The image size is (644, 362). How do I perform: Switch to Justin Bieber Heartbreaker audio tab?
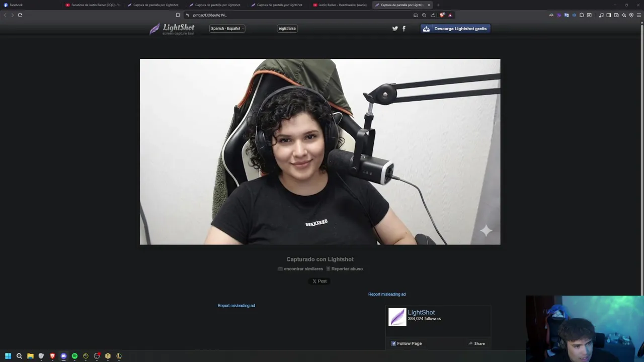point(340,5)
